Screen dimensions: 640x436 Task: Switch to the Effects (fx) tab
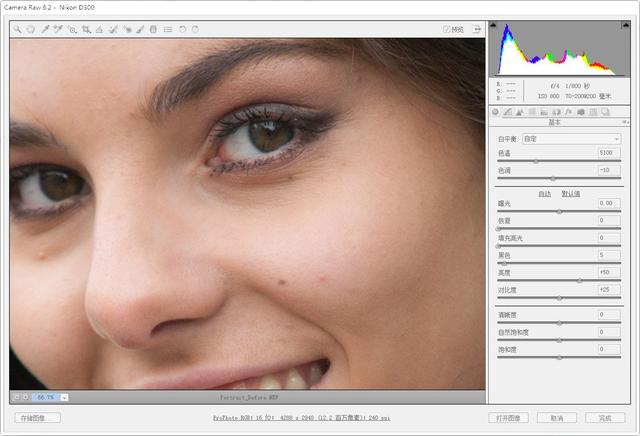pyautogui.click(x=569, y=112)
